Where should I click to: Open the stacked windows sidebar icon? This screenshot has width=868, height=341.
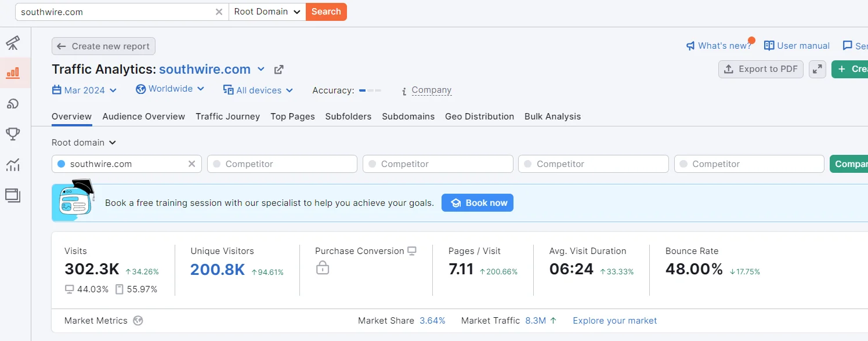point(13,195)
